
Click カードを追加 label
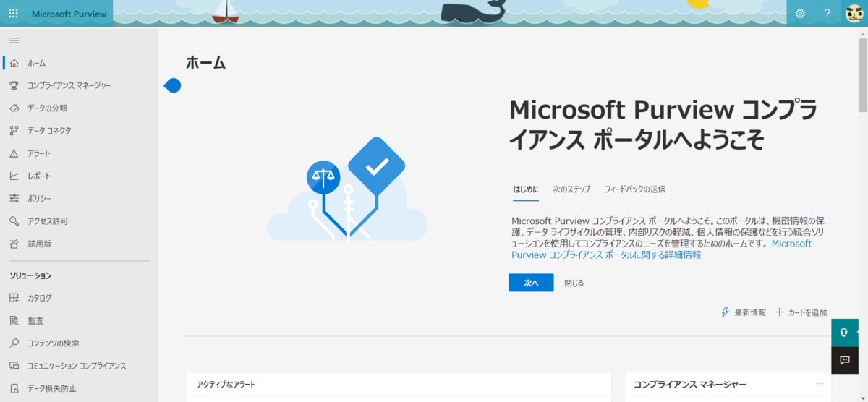tap(807, 312)
